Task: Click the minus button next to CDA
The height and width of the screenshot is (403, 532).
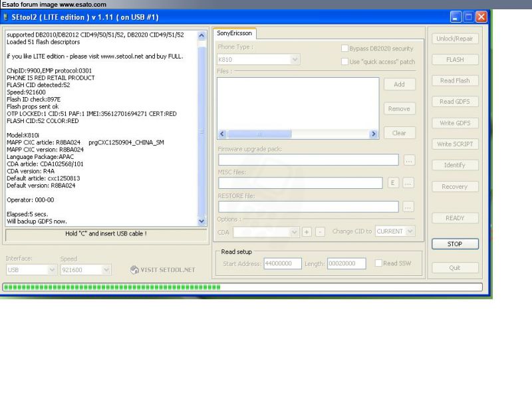Action: point(320,231)
